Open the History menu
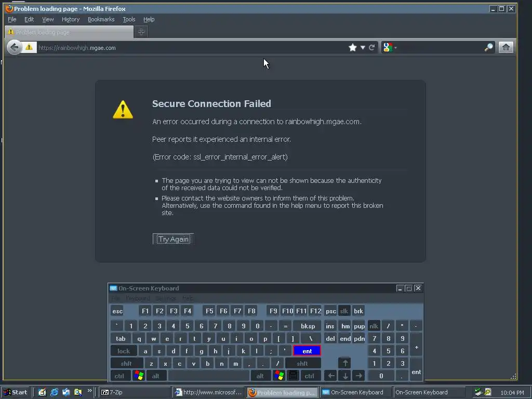The width and height of the screenshot is (532, 399). (x=71, y=19)
